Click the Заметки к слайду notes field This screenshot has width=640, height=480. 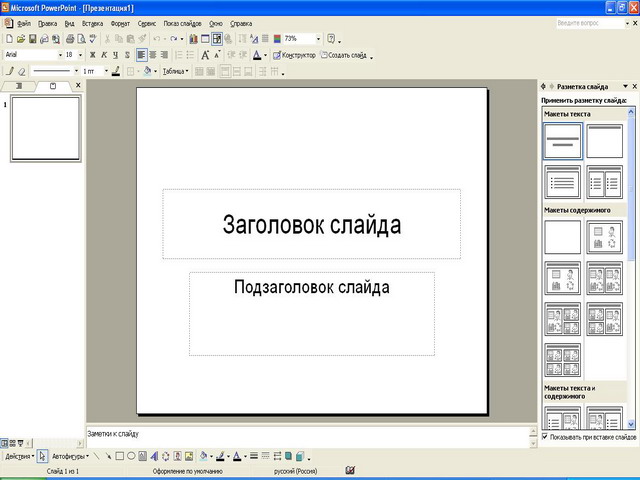pyautogui.click(x=308, y=437)
